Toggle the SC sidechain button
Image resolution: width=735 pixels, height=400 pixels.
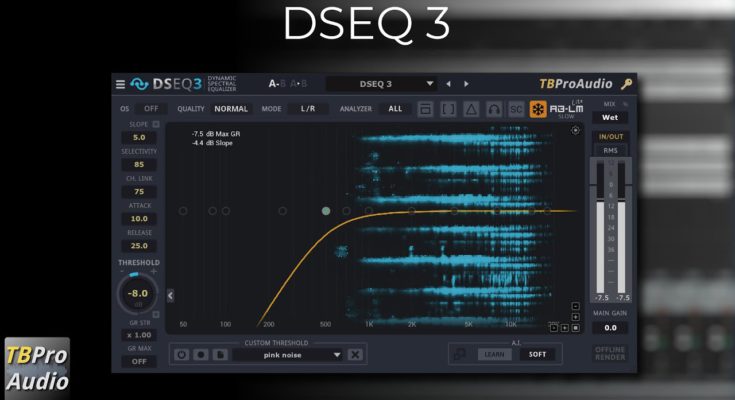[x=516, y=109]
